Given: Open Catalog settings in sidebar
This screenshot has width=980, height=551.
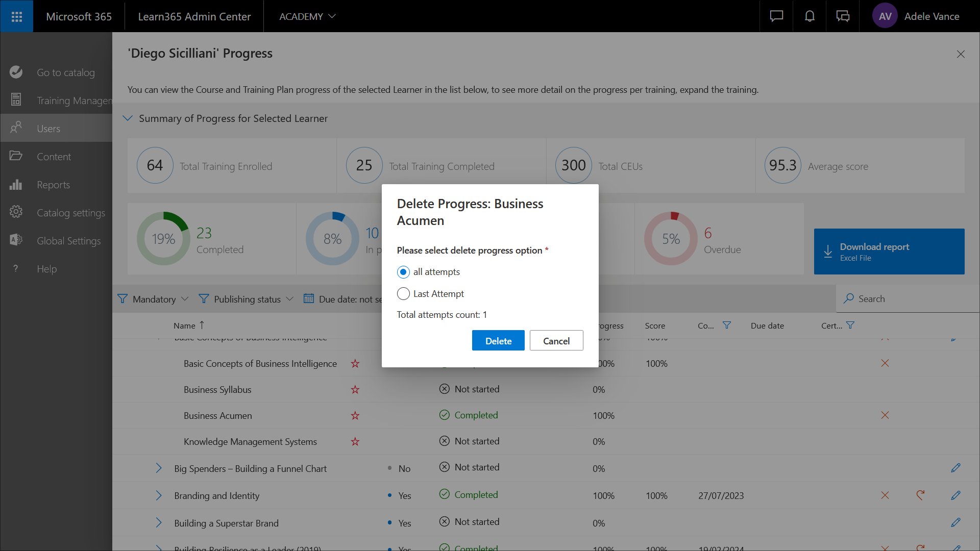Looking at the screenshot, I should pyautogui.click(x=70, y=213).
